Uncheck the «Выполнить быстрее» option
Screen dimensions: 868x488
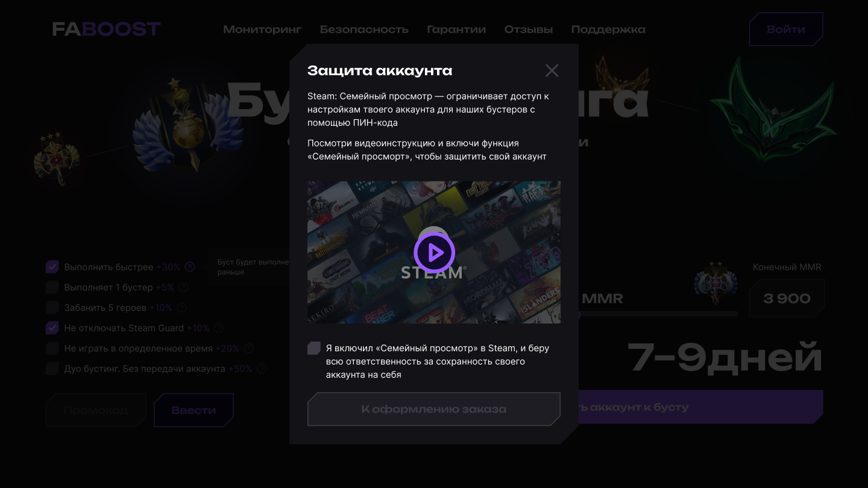click(52, 267)
